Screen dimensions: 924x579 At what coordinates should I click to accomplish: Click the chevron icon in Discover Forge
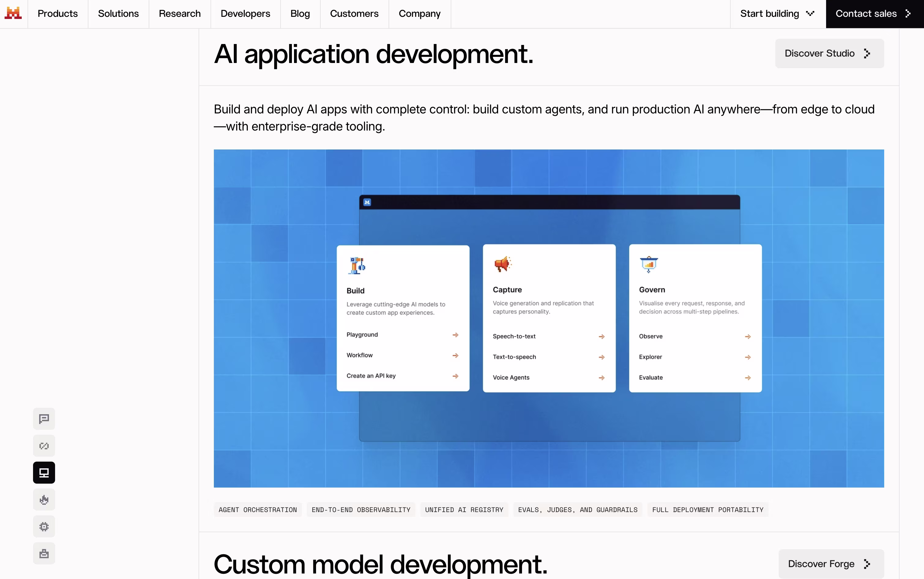click(867, 564)
